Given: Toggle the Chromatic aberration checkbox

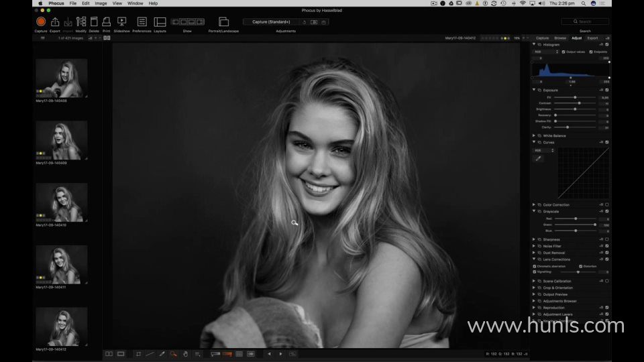Looking at the screenshot, I should pos(535,266).
